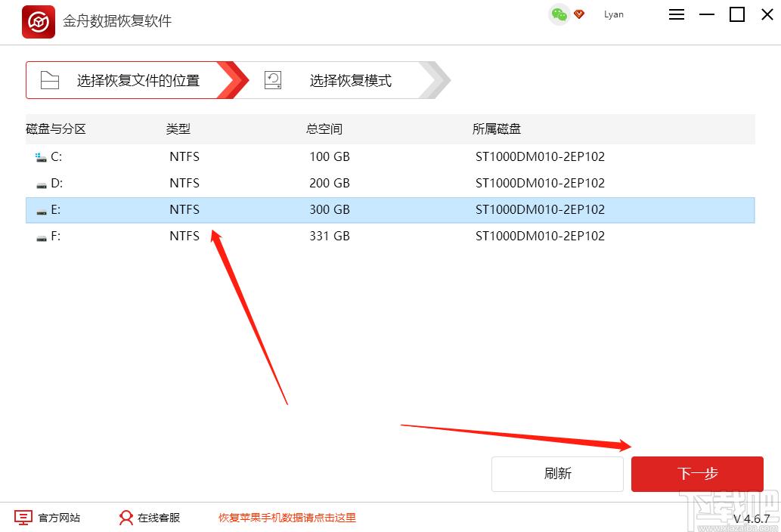Image resolution: width=781 pixels, height=532 pixels.
Task: Select the C: partition row
Action: (x=390, y=156)
